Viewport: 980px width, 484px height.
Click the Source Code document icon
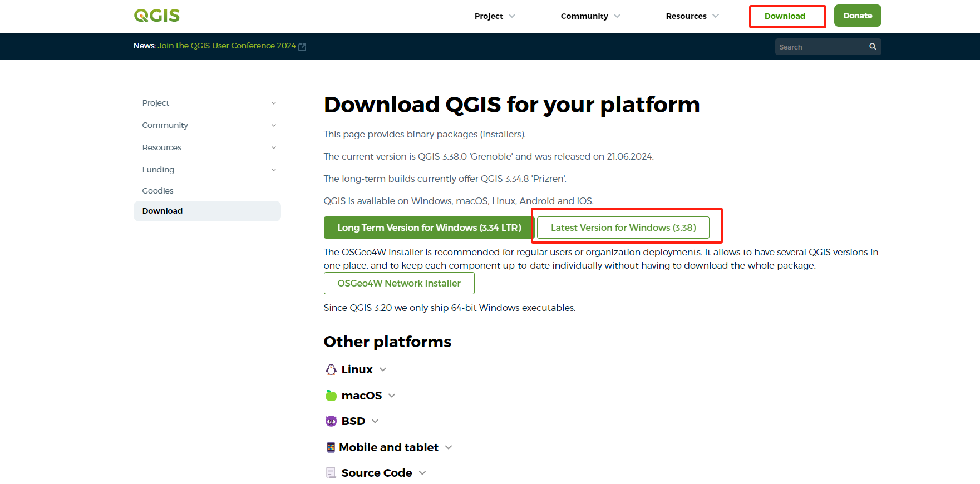331,473
